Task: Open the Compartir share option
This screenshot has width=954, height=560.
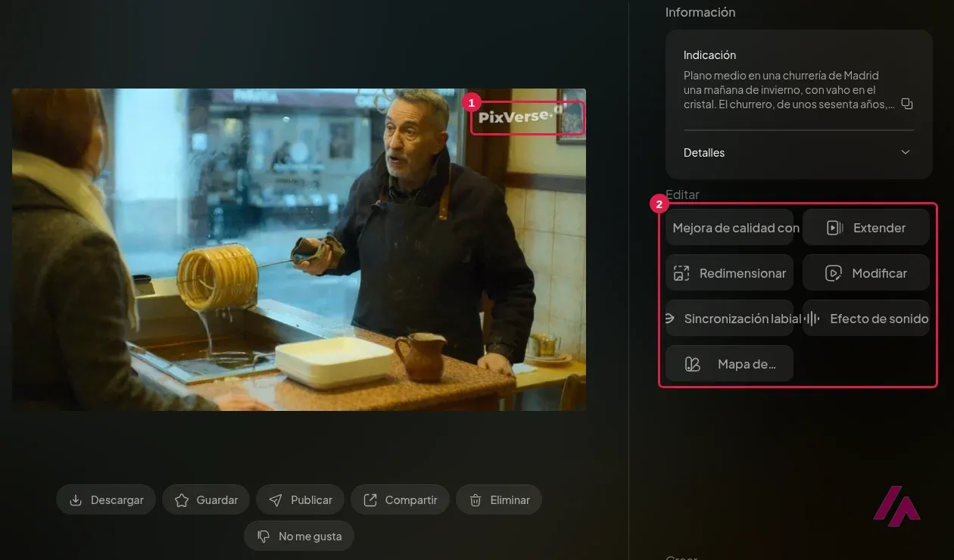Action: point(400,500)
